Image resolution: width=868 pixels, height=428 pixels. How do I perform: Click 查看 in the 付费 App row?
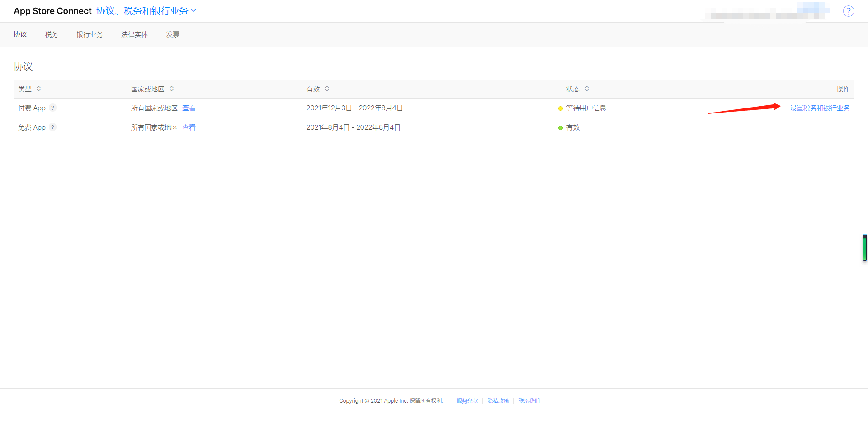(x=189, y=108)
